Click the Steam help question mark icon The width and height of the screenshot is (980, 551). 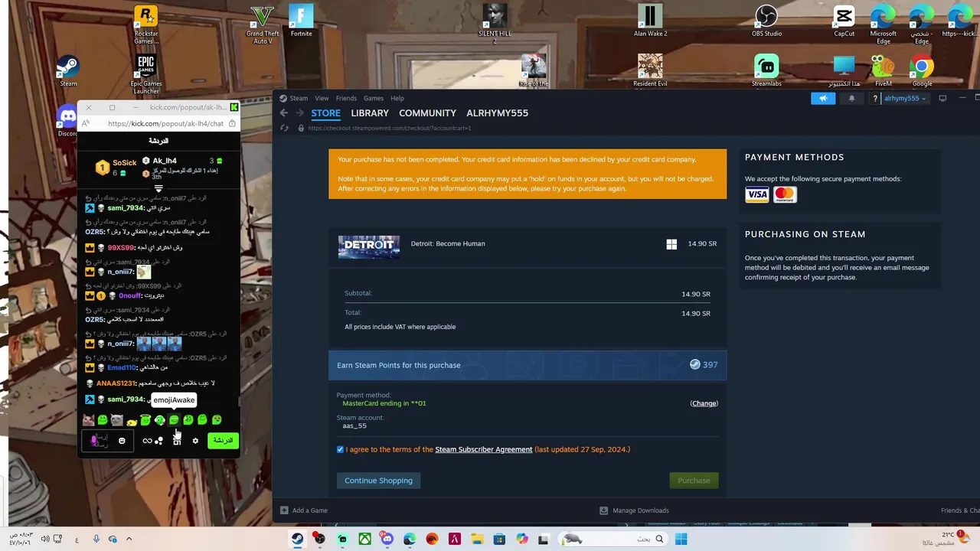pos(874,98)
